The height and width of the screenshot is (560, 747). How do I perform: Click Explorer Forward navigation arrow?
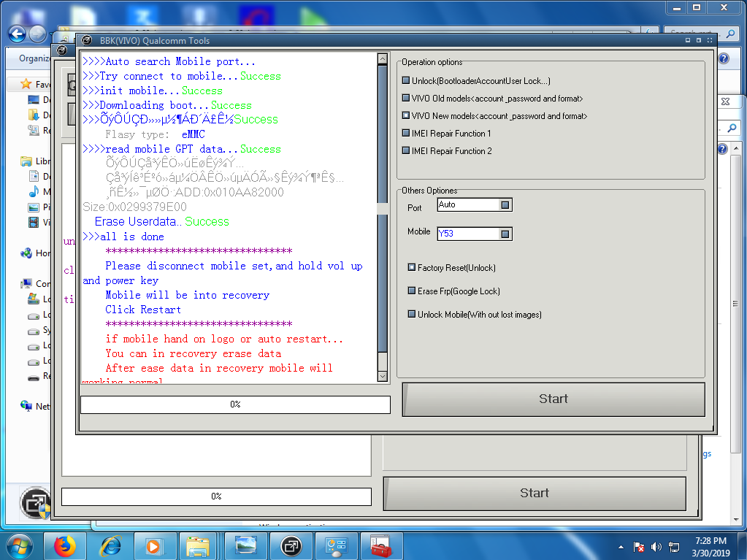tap(37, 34)
